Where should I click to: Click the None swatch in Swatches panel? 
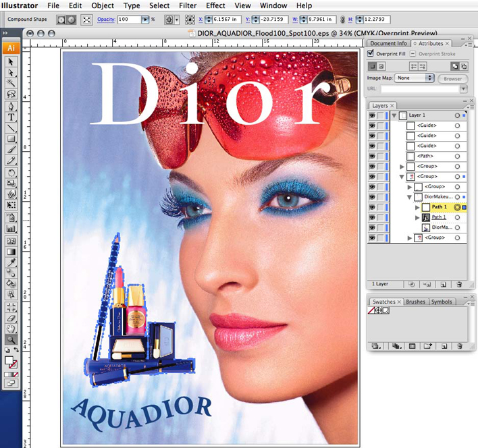[x=371, y=310]
